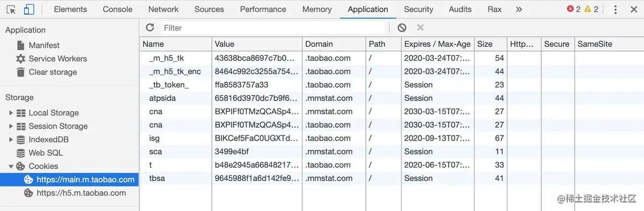Open the Console tab
The height and width of the screenshot is (211, 644).
(x=118, y=9)
